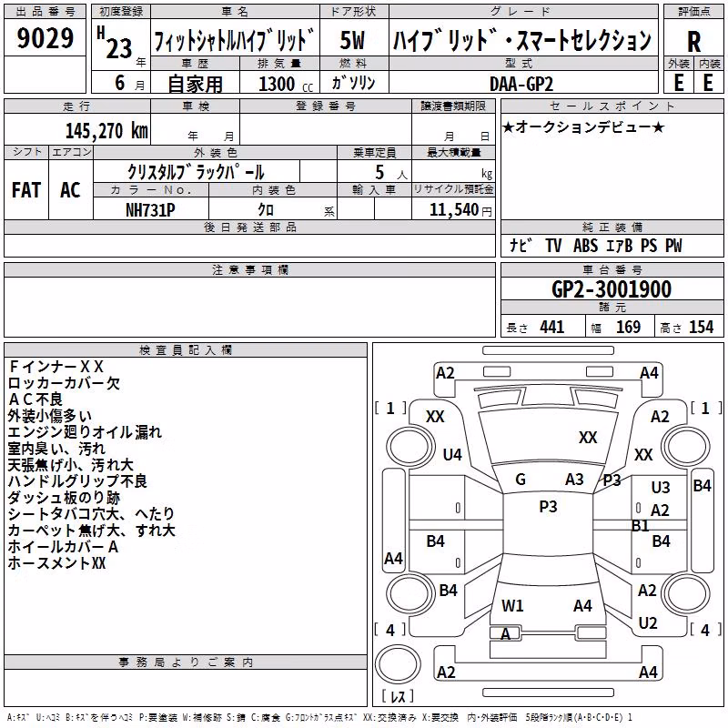728x728 pixels.
Task: Click the sales point ★オークションデビュー★
Action: pos(583,126)
